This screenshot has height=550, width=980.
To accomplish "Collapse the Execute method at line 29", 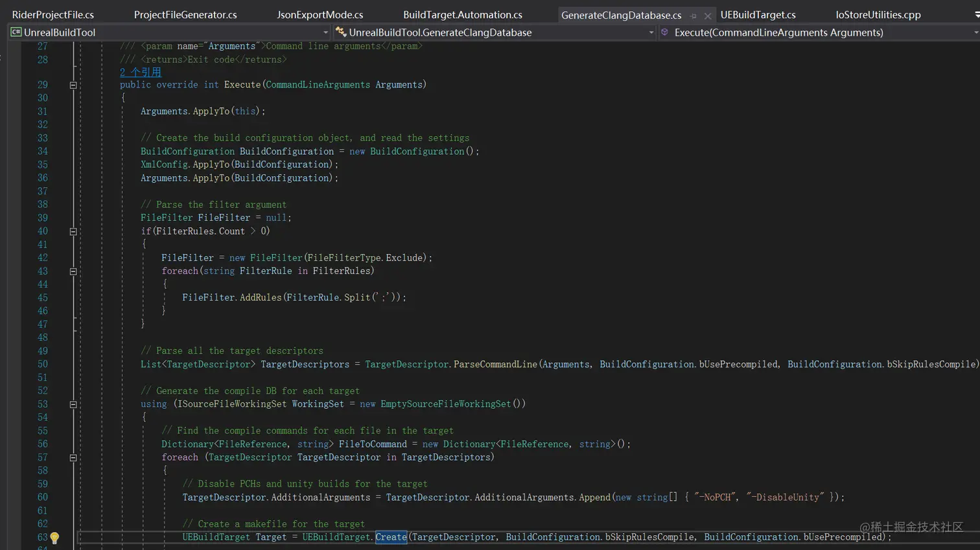I will [x=73, y=85].
